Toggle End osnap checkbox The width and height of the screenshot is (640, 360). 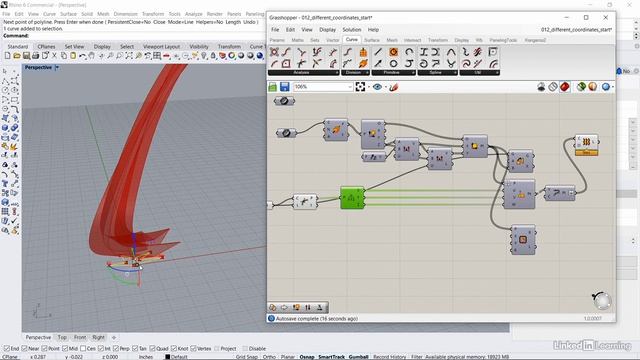click(7, 349)
